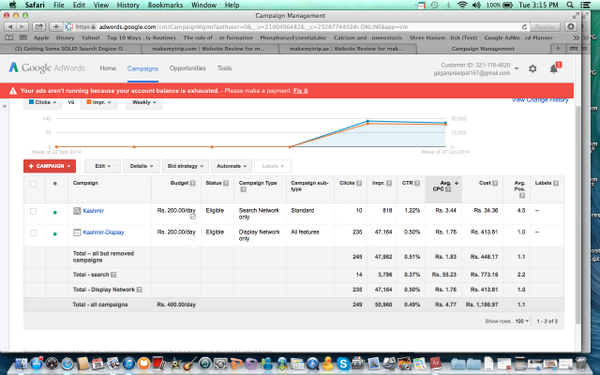Open Finder from the Dock
600x375 pixels.
coord(21,364)
